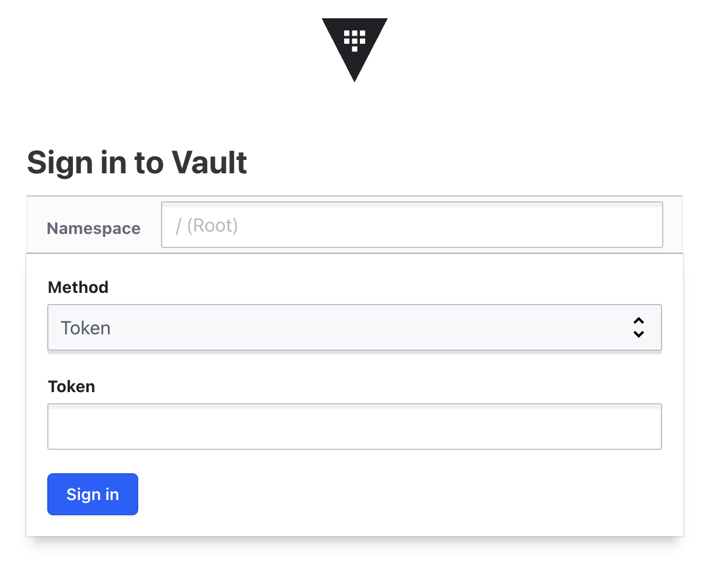Click the Method select chevron arrows

639,327
